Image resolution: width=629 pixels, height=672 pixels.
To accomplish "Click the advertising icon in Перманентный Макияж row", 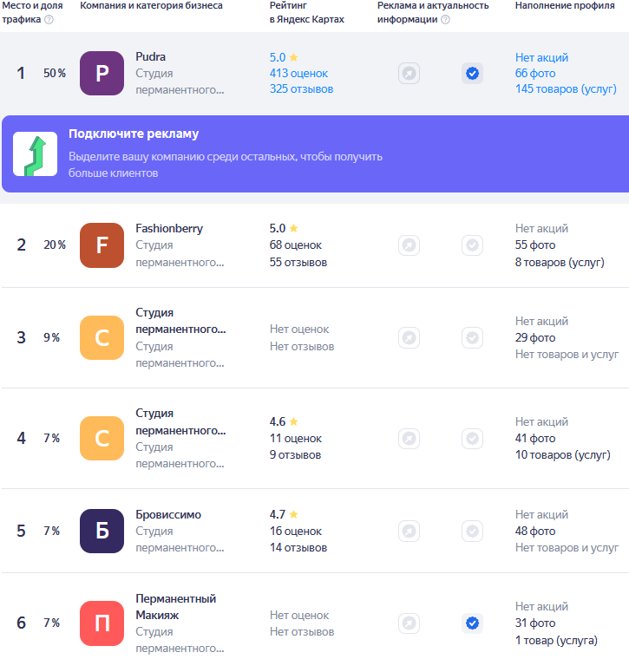I will pos(409,623).
